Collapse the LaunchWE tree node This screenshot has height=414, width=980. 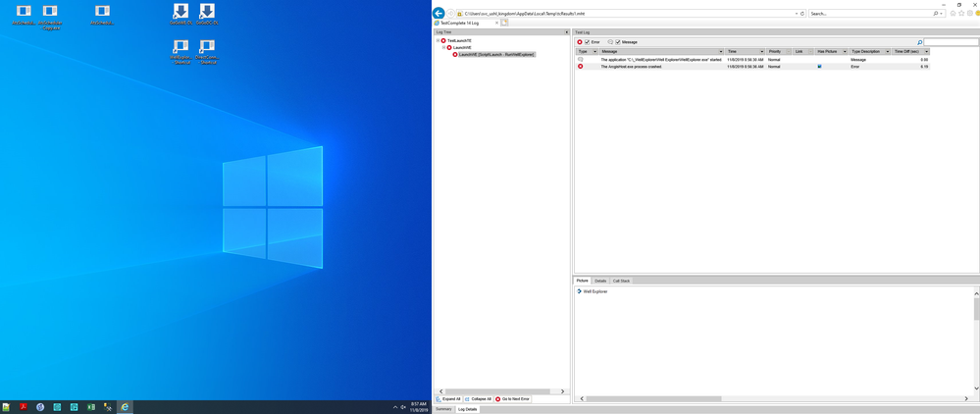tap(444, 47)
